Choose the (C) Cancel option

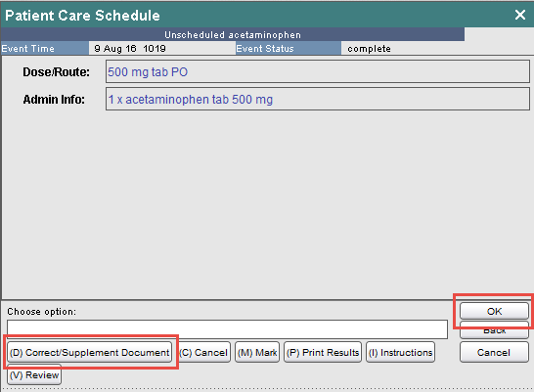(x=203, y=352)
